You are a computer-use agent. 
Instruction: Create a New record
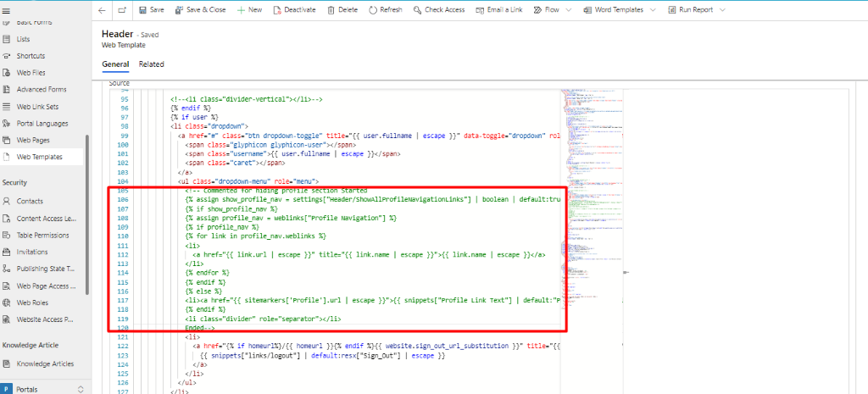249,10
